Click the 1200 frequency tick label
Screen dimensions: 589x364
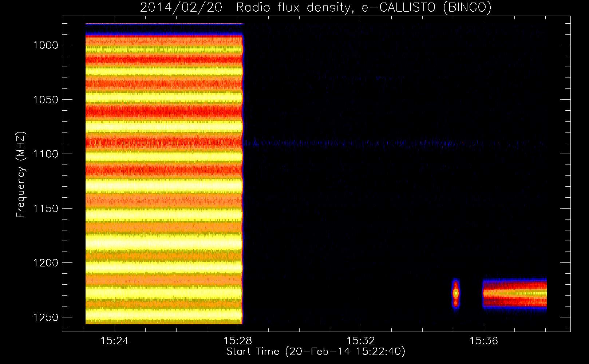[46, 263]
